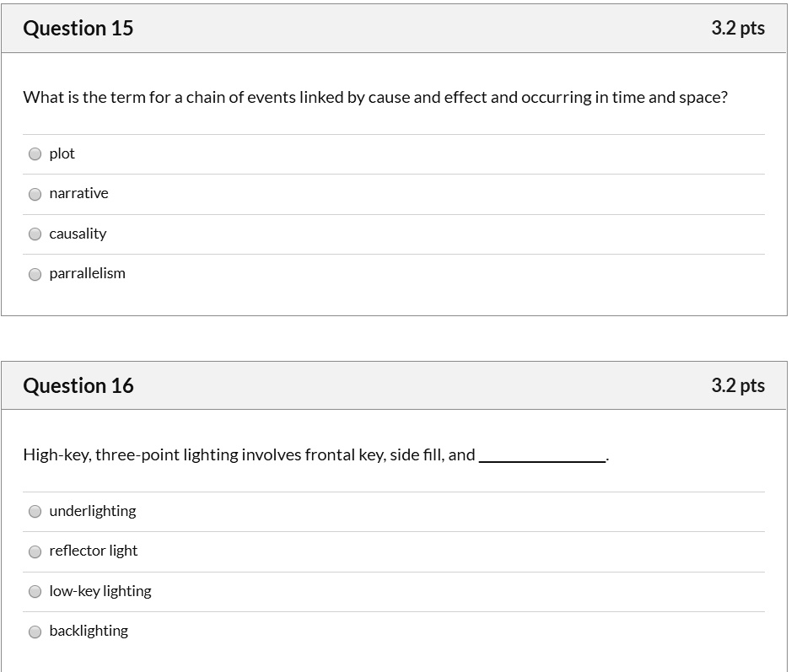Viewport: 802px width, 672px height.
Task: Select the "parrallelism" answer option
Action: [x=87, y=273]
